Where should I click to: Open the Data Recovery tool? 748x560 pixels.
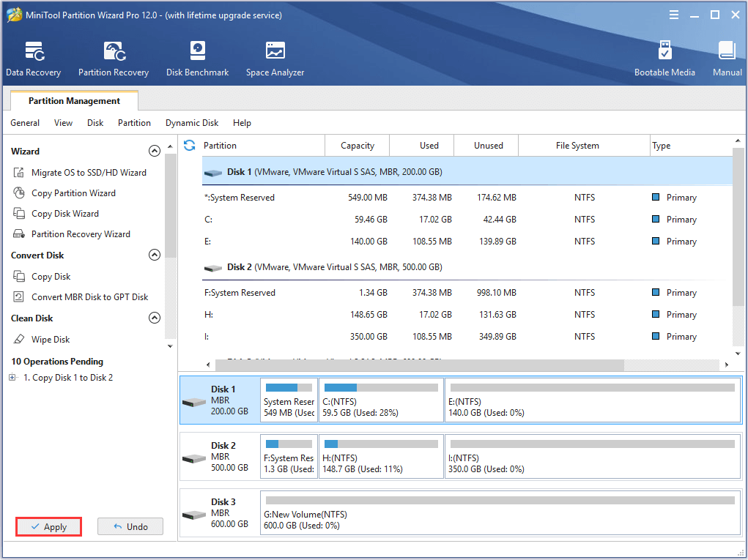pyautogui.click(x=34, y=59)
